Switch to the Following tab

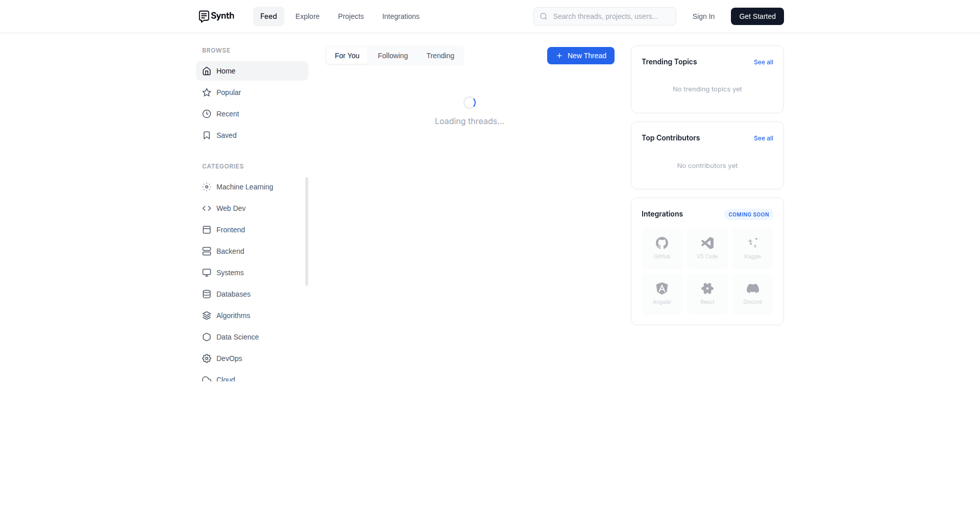point(393,56)
